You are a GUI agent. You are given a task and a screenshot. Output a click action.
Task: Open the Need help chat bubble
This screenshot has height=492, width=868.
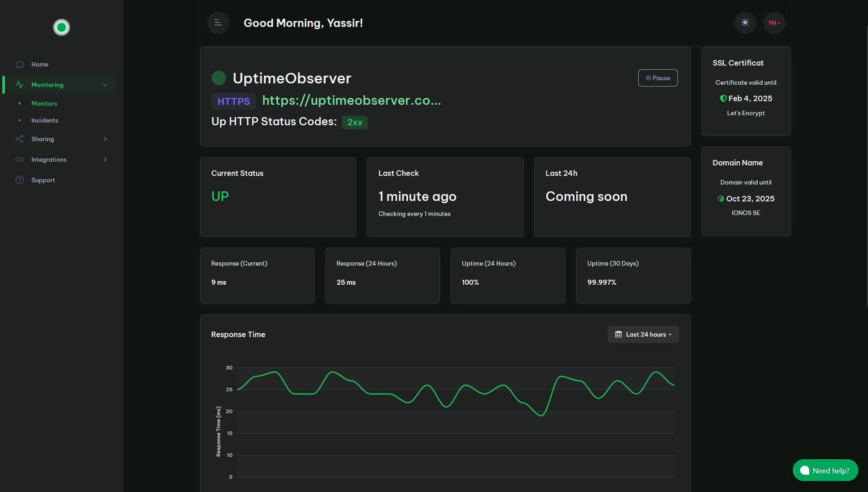click(825, 470)
